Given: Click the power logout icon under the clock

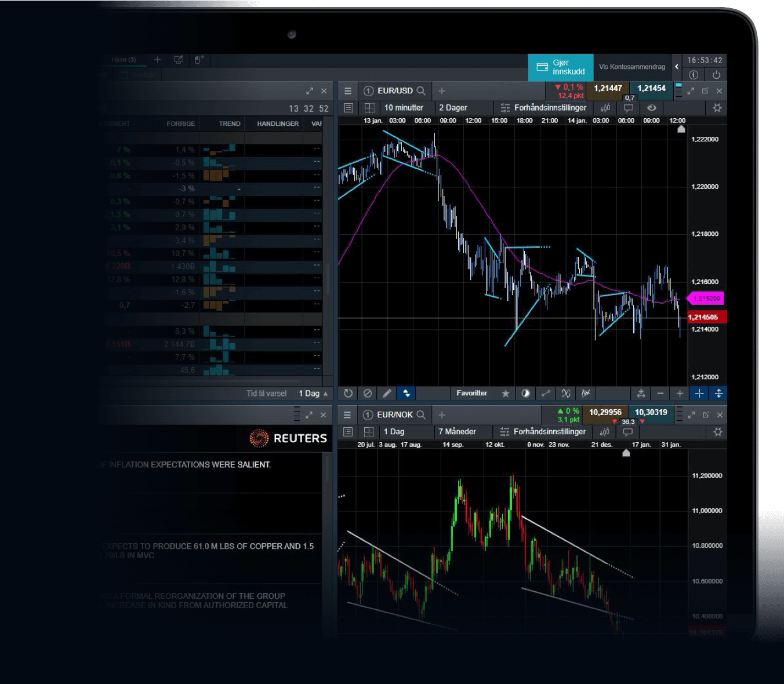Looking at the screenshot, I should point(716,75).
